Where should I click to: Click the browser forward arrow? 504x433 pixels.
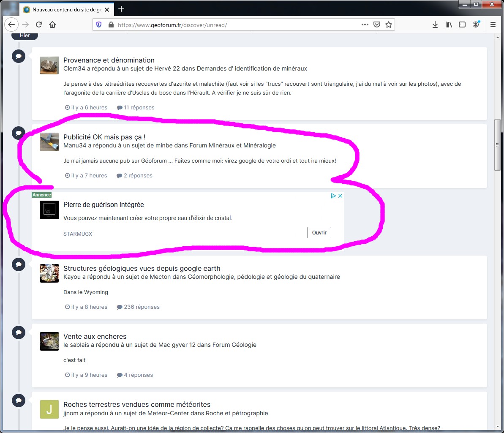[25, 25]
